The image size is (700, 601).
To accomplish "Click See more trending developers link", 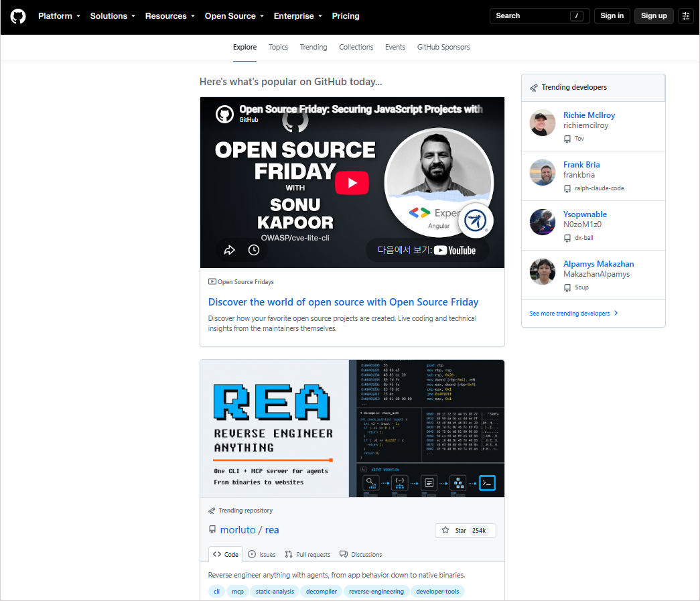I will click(573, 314).
